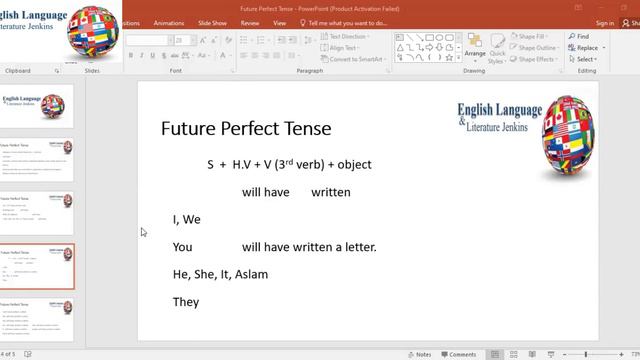Open the Font dialog launcher

pyautogui.click(x=233, y=71)
